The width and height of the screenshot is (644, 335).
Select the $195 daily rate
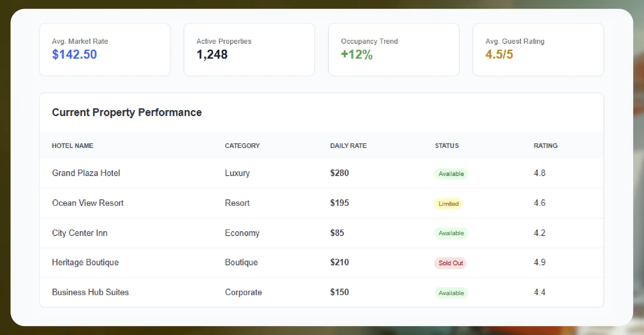click(x=339, y=203)
